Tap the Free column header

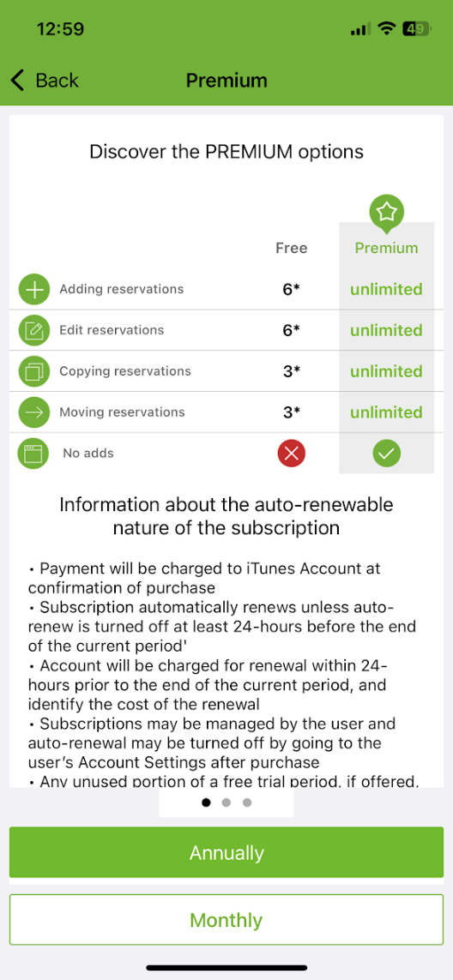click(x=292, y=248)
